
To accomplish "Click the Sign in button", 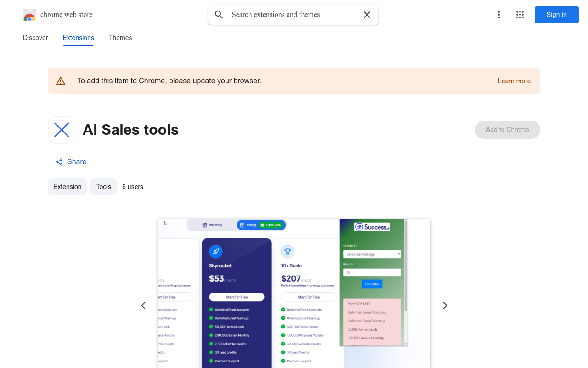I will [557, 15].
